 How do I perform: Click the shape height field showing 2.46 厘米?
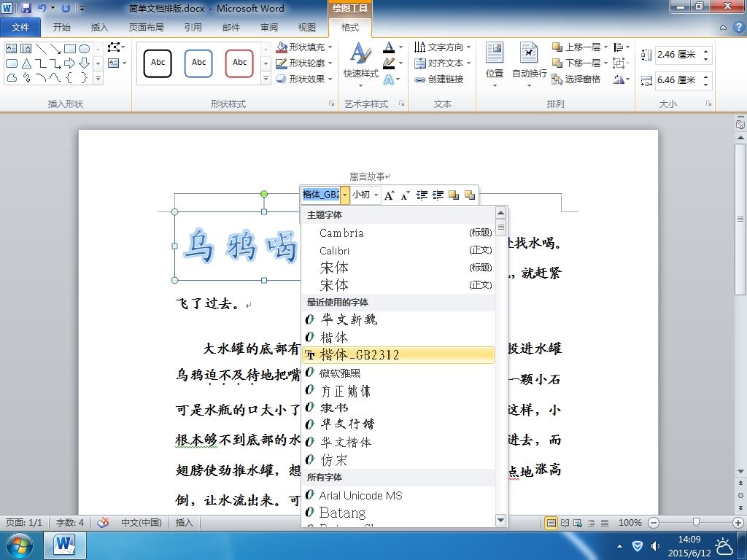tap(677, 55)
